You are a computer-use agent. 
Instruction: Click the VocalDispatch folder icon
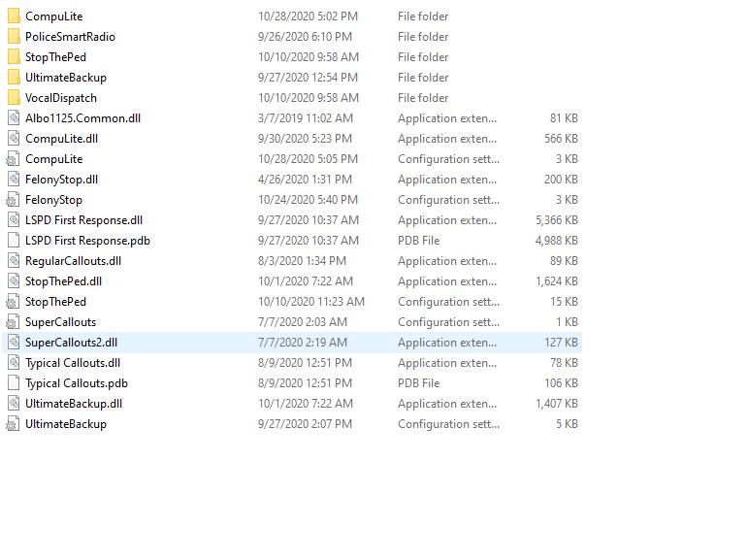14,98
